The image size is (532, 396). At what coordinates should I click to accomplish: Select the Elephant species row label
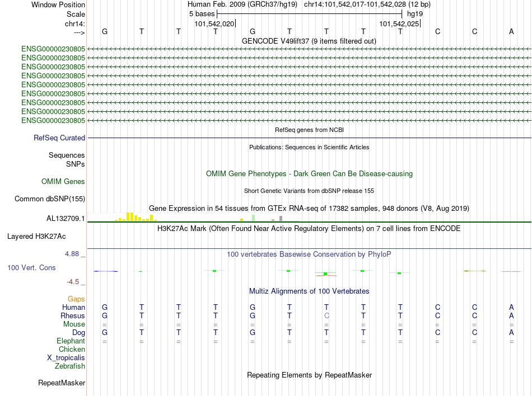click(x=71, y=341)
